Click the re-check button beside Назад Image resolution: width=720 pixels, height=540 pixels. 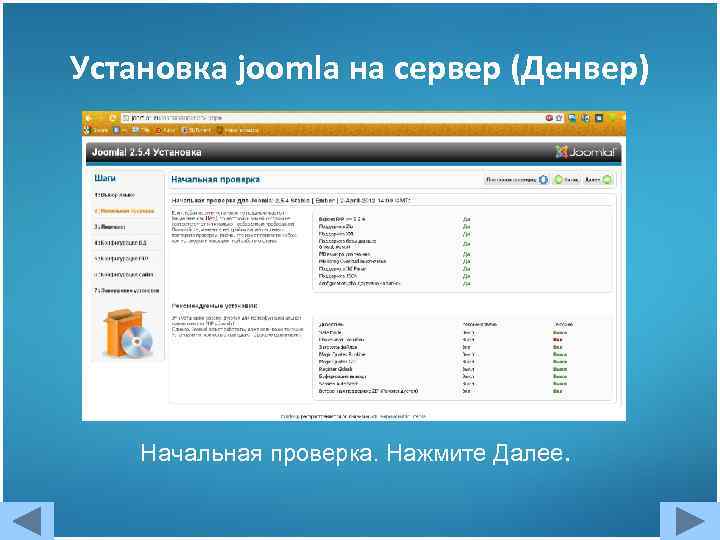[x=516, y=180]
